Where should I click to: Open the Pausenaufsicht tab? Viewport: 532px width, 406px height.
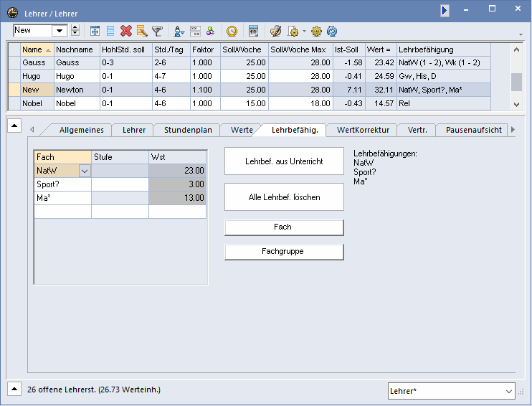pyautogui.click(x=474, y=130)
